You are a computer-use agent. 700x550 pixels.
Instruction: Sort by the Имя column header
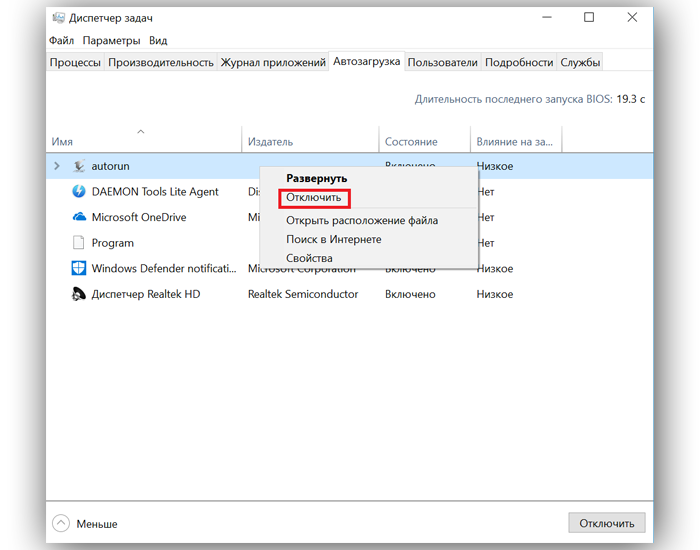pos(62,142)
